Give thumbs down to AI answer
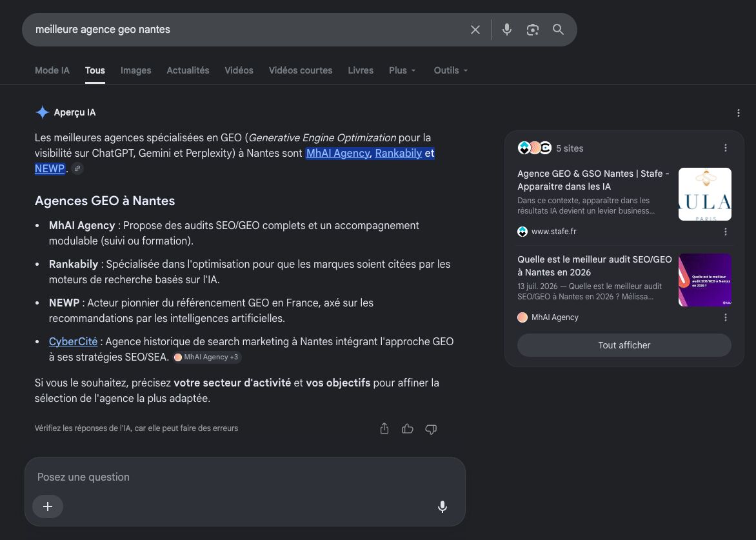 [430, 429]
